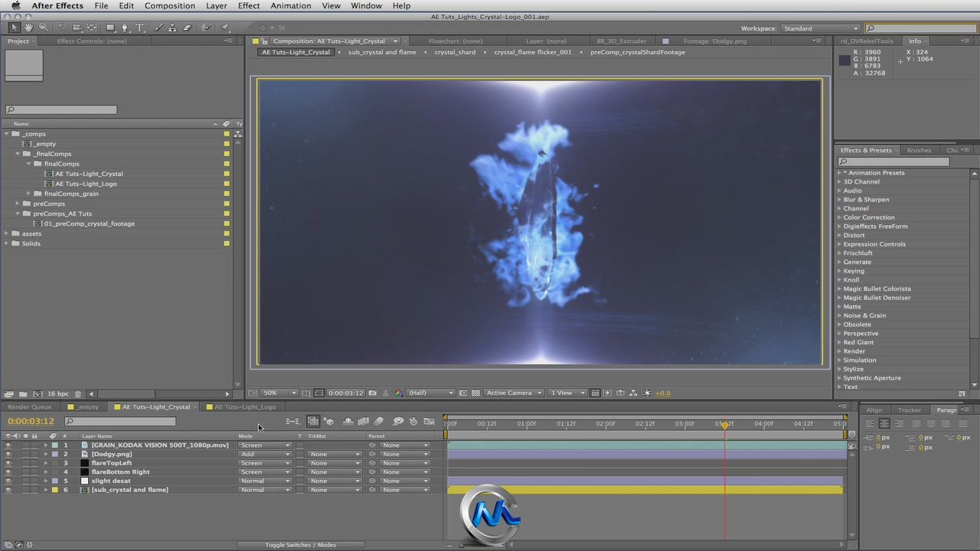This screenshot has width=980, height=551.
Task: Click the Graph Editor icon in timeline
Action: click(429, 421)
